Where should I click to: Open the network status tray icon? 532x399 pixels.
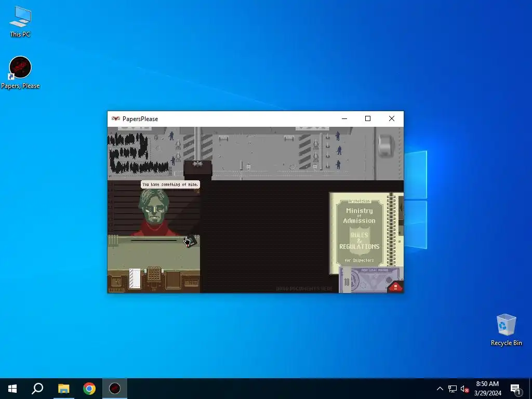pos(453,389)
